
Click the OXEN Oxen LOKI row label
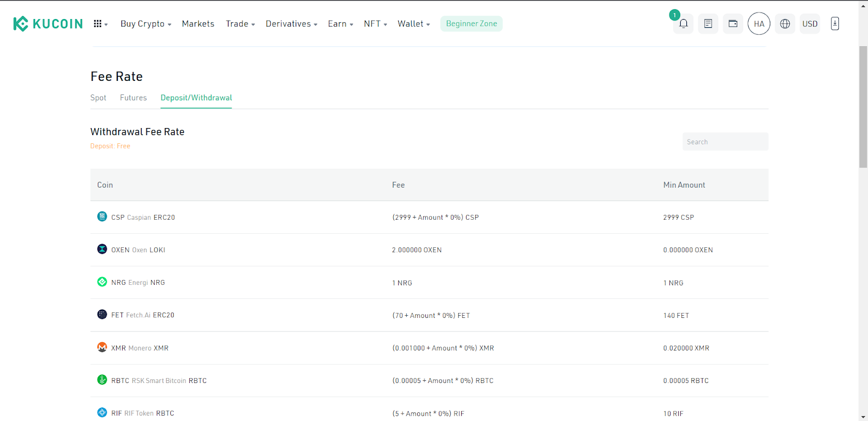[138, 250]
